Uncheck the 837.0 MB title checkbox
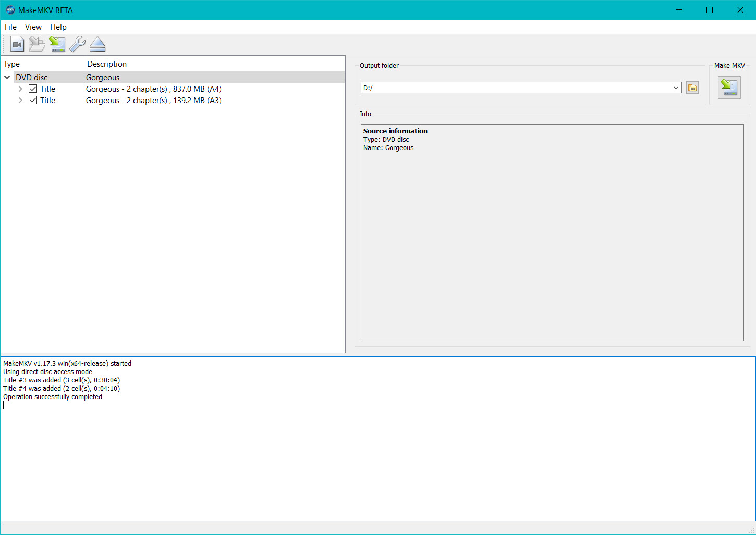This screenshot has width=756, height=535. [x=33, y=89]
